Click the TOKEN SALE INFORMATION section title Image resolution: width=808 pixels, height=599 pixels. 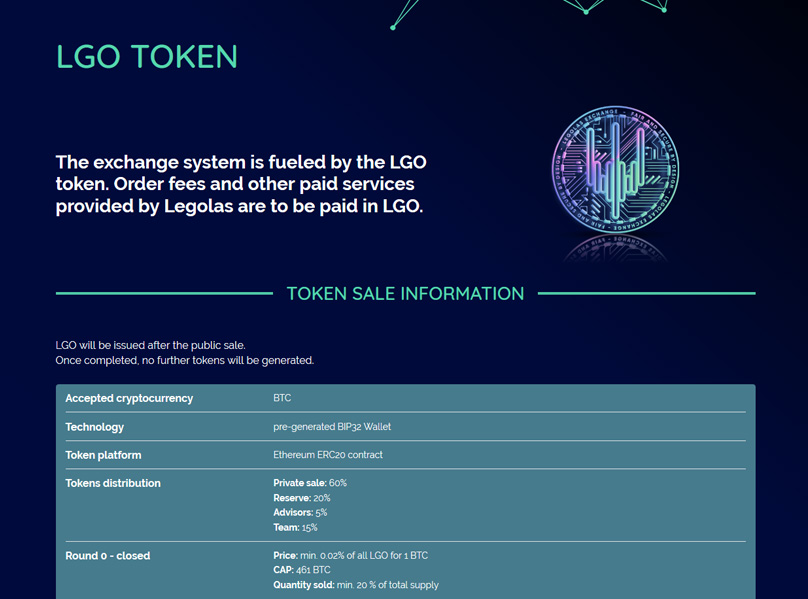[405, 294]
